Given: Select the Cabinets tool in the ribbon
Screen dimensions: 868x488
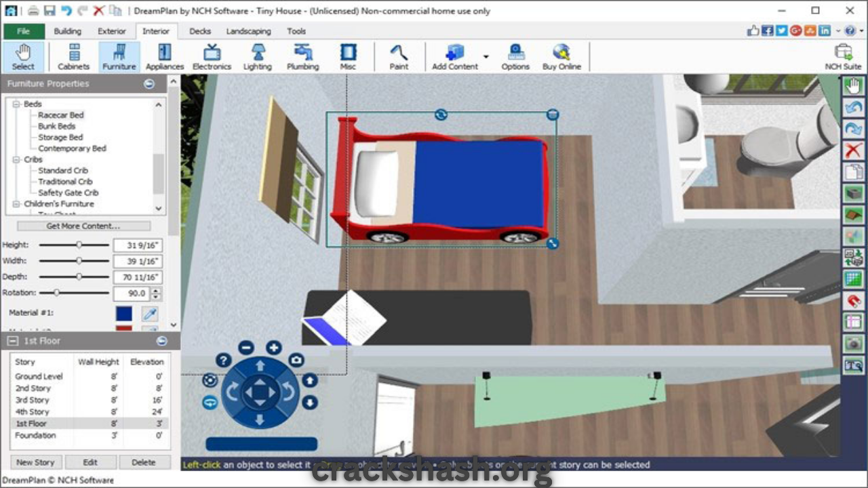Looking at the screenshot, I should click(x=74, y=57).
